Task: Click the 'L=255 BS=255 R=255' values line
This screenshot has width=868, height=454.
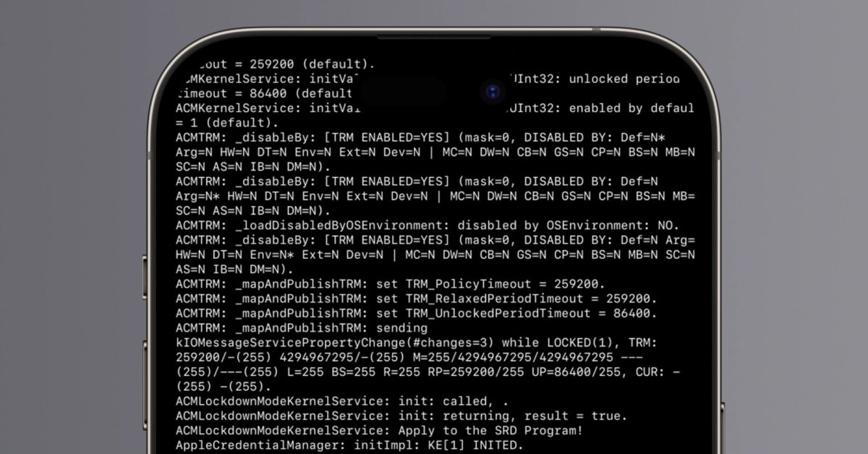Action: coord(431,372)
